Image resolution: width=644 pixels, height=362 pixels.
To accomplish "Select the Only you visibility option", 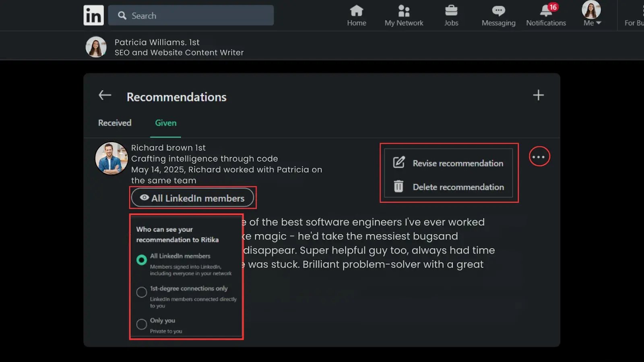I will pyautogui.click(x=142, y=324).
